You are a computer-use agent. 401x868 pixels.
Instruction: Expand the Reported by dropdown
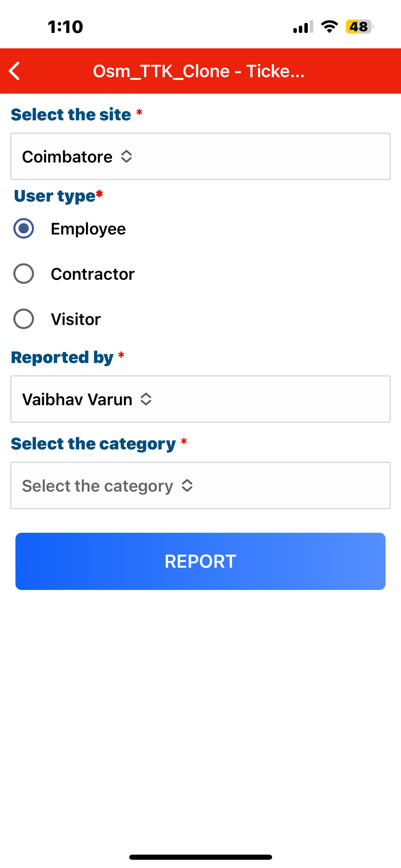point(200,399)
